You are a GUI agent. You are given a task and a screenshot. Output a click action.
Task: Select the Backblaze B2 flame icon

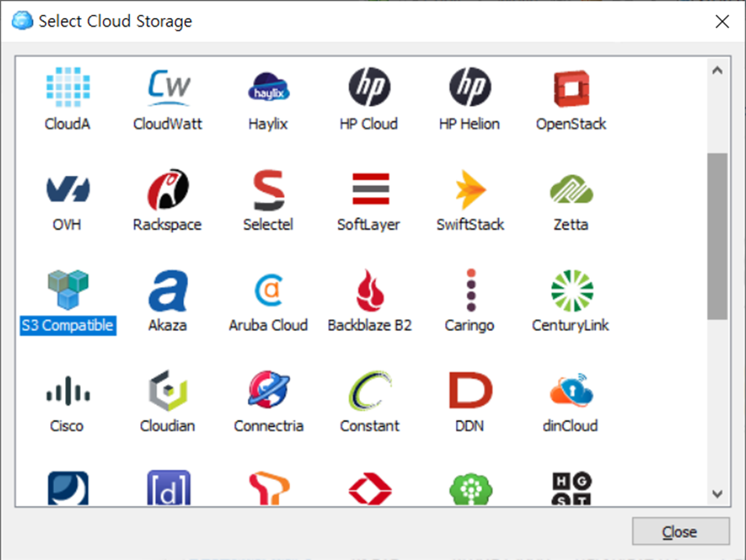369,290
